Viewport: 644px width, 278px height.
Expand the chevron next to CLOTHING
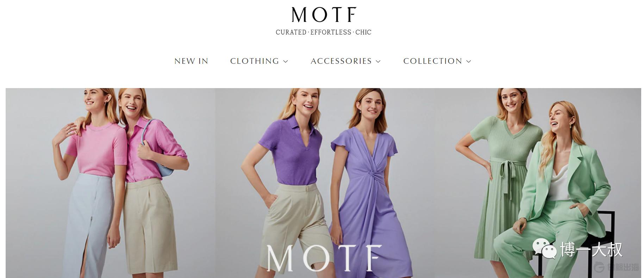coord(286,61)
